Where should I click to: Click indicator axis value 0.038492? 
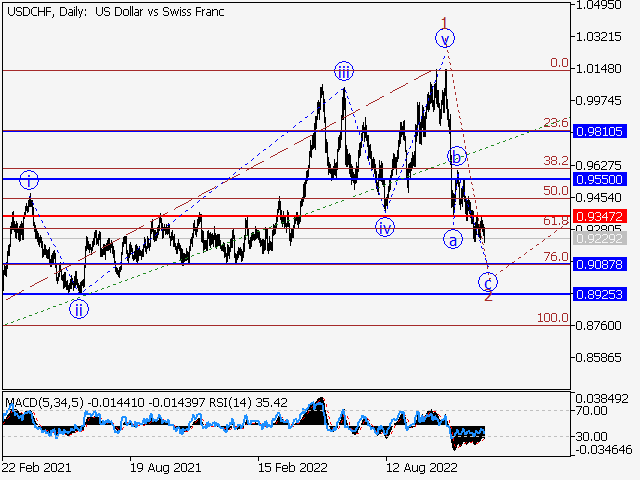click(x=602, y=398)
